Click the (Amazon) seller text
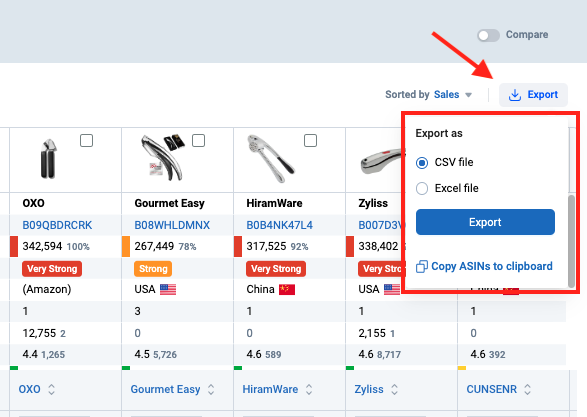This screenshot has width=587, height=417. pos(47,289)
